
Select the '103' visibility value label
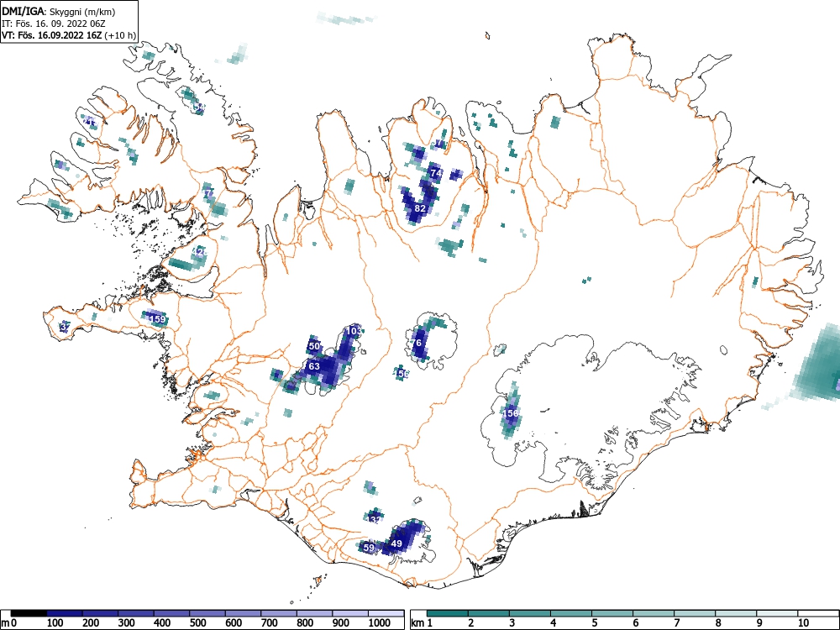click(x=354, y=331)
